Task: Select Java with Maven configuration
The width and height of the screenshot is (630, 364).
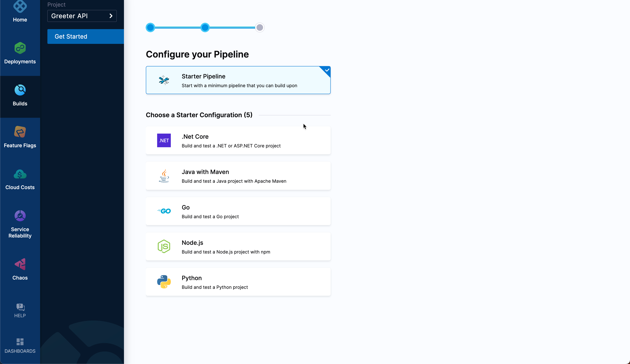Action: click(238, 175)
